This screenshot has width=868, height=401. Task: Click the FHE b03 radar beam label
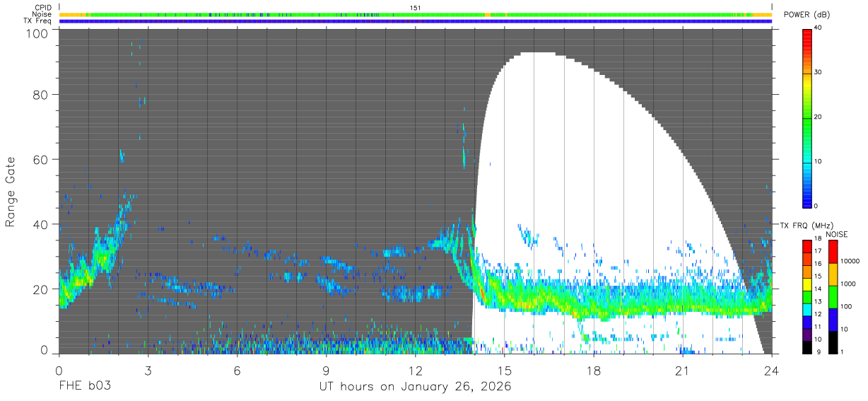tap(84, 387)
